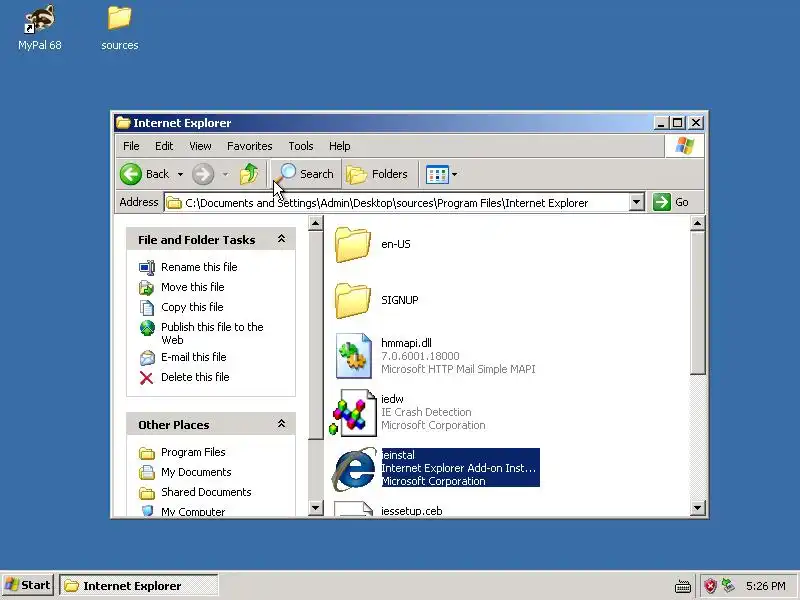The width and height of the screenshot is (800, 600).
Task: Click the My Documents icon
Action: point(147,472)
